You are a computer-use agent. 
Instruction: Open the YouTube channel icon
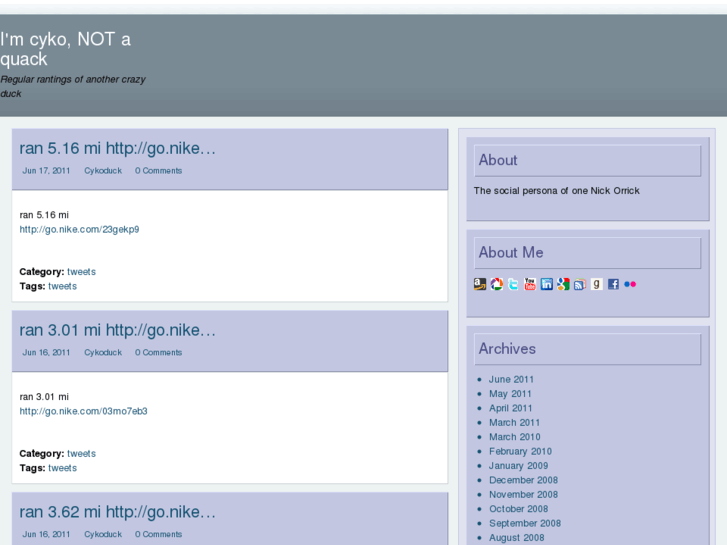pos(530,284)
